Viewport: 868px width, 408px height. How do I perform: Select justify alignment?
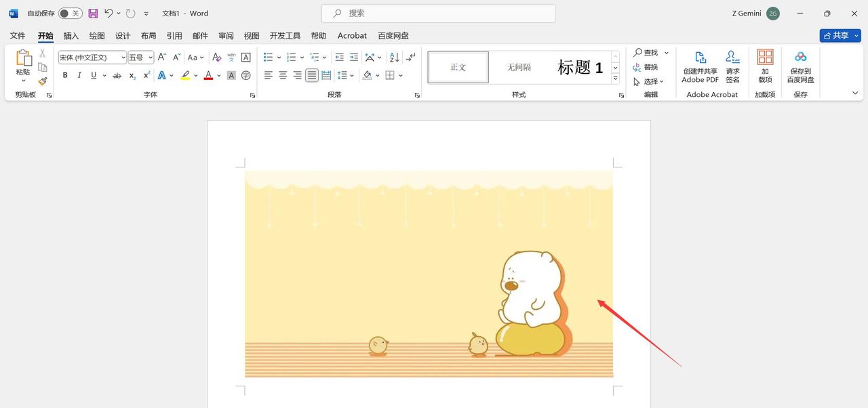click(312, 75)
